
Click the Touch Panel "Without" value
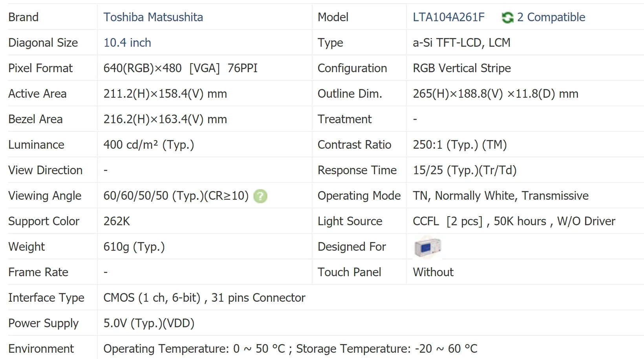(x=433, y=272)
